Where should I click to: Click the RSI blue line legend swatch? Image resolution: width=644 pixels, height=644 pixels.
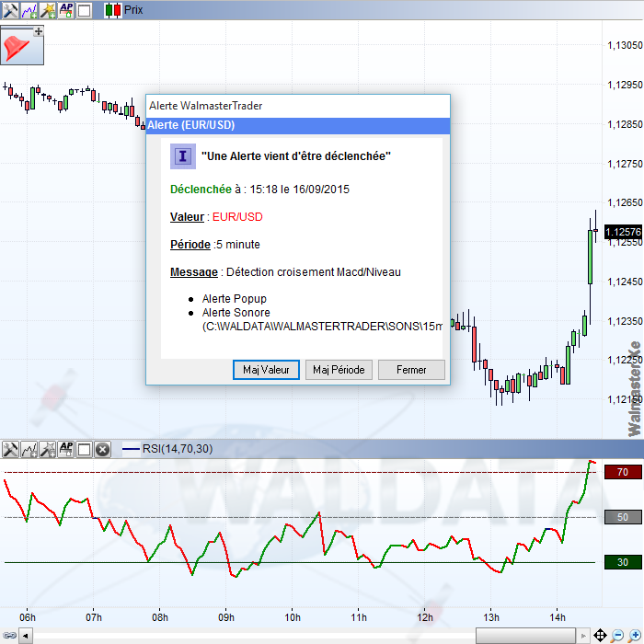point(132,449)
